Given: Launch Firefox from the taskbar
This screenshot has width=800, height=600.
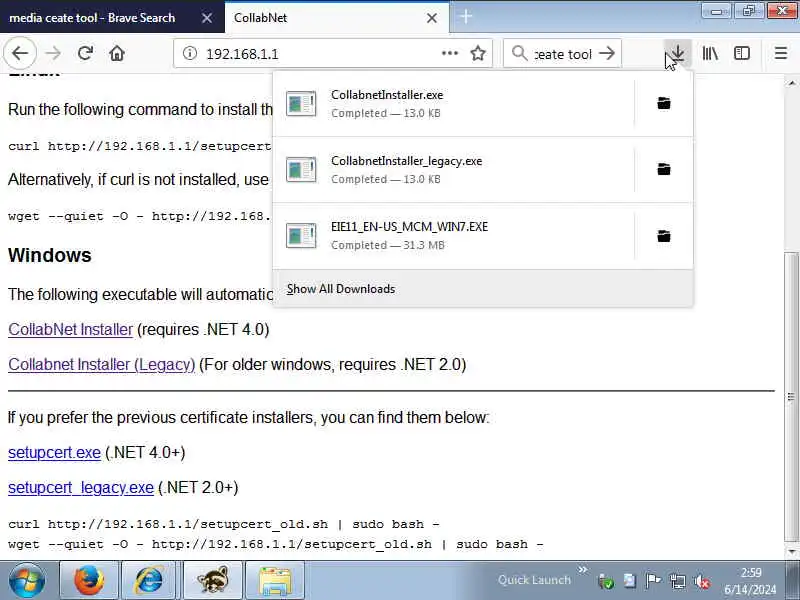Looking at the screenshot, I should click(89, 581).
